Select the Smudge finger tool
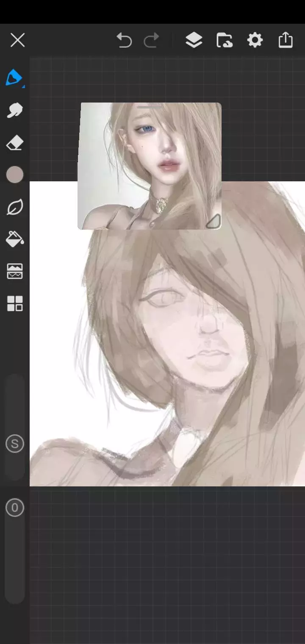305x644 pixels. (x=14, y=110)
